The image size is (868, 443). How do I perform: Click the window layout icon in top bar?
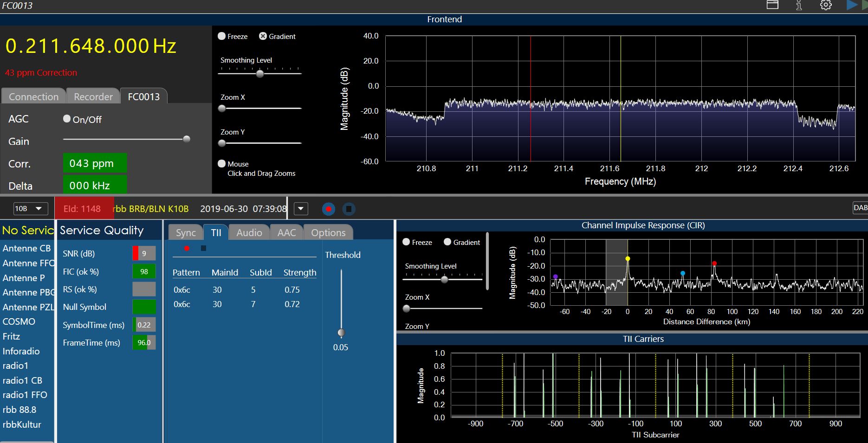(772, 5)
